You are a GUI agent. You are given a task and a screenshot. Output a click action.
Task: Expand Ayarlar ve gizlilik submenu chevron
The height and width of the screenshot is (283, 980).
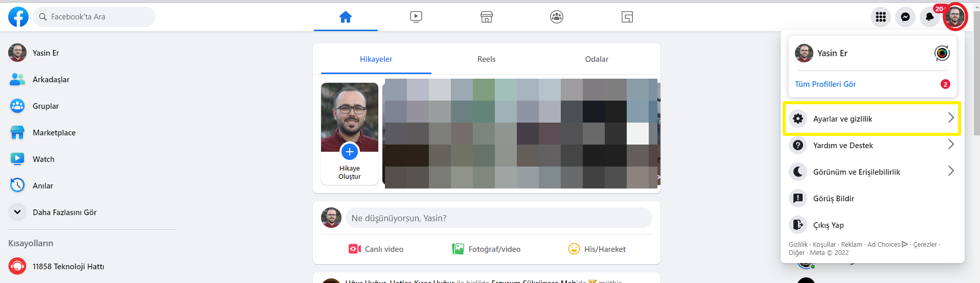coord(951,118)
